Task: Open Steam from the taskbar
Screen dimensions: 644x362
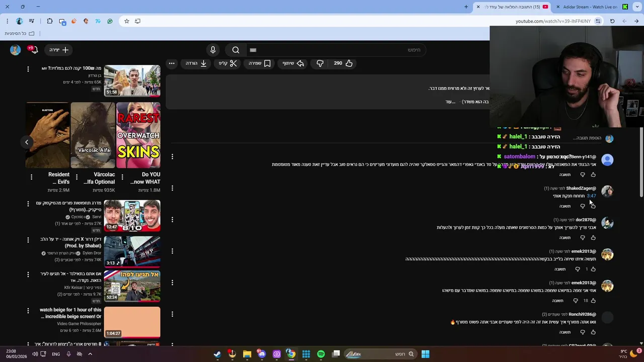Action: click(x=217, y=354)
